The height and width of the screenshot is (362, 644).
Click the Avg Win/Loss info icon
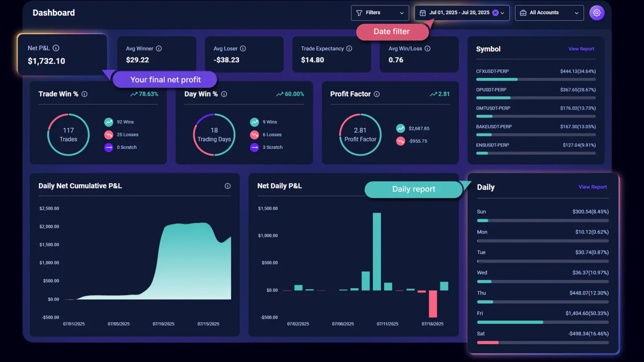click(x=427, y=48)
